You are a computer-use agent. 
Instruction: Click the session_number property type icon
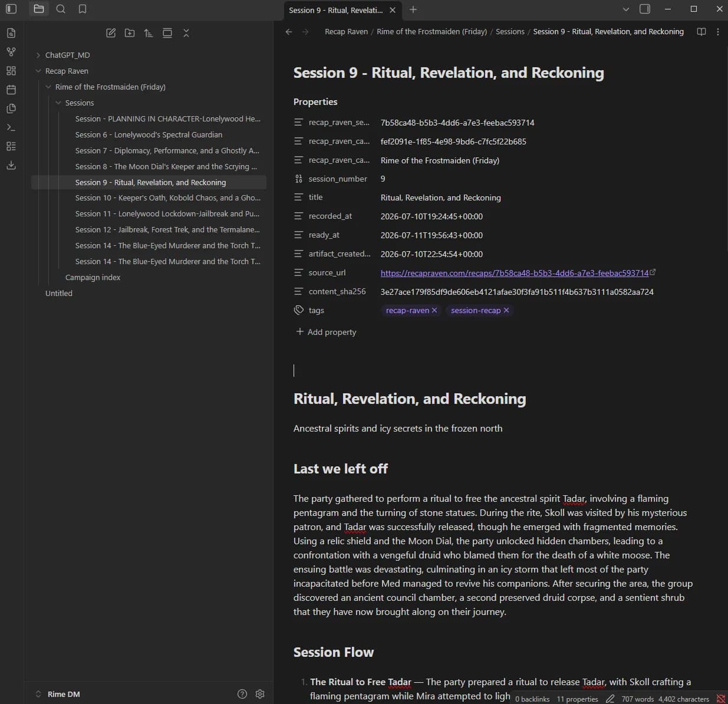tap(299, 179)
